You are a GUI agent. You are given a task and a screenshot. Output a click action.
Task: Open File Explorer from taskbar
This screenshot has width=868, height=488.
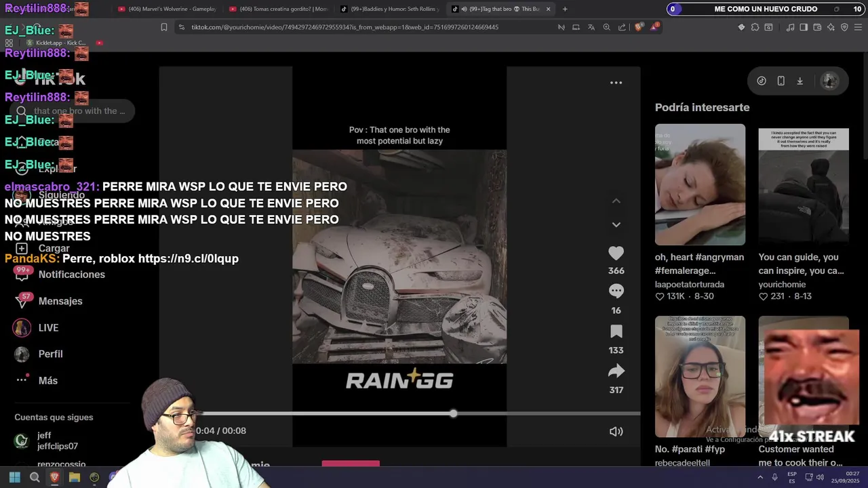pyautogui.click(x=75, y=477)
